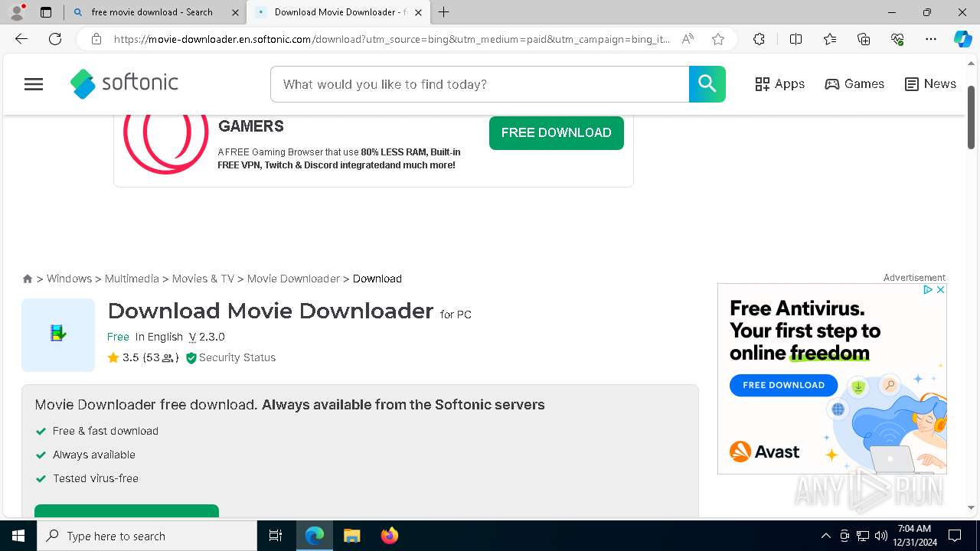980x551 pixels.
Task: Show hidden system tray icons
Action: pos(825,536)
